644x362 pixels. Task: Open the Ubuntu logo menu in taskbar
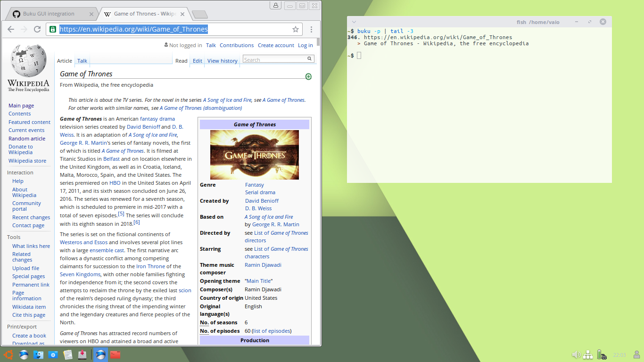pyautogui.click(x=8, y=354)
